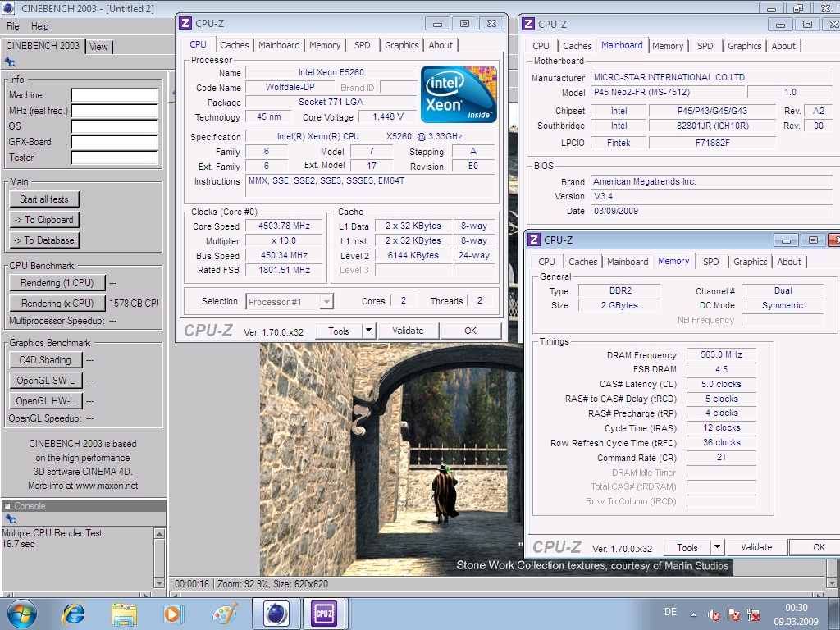
Task: Show hidden tray icons arrow
Action: [x=693, y=614]
